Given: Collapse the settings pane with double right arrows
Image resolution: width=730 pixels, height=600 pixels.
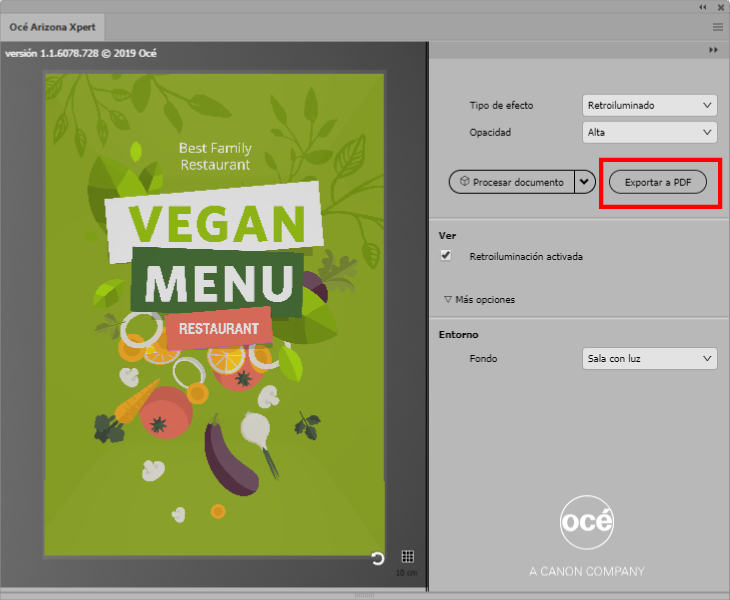Looking at the screenshot, I should [713, 50].
